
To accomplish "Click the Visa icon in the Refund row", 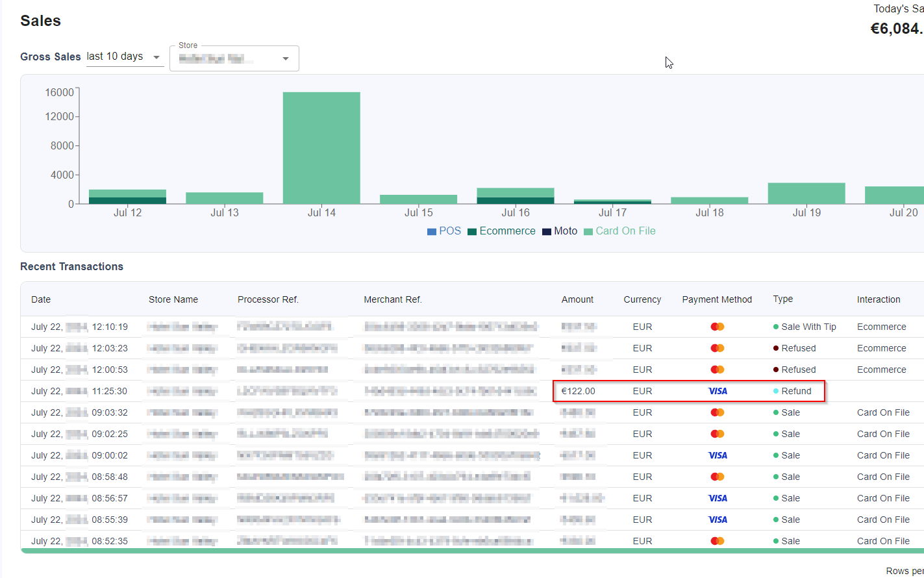I will (x=718, y=391).
